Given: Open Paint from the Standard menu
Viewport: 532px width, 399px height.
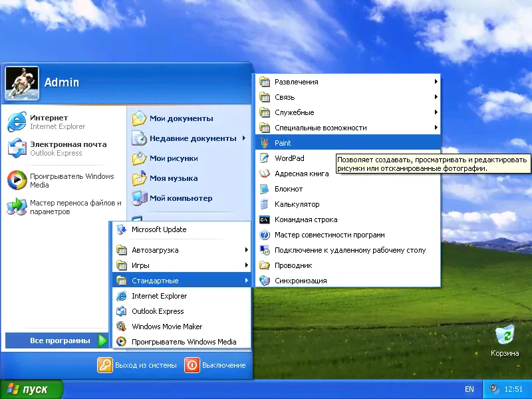Looking at the screenshot, I should click(283, 143).
